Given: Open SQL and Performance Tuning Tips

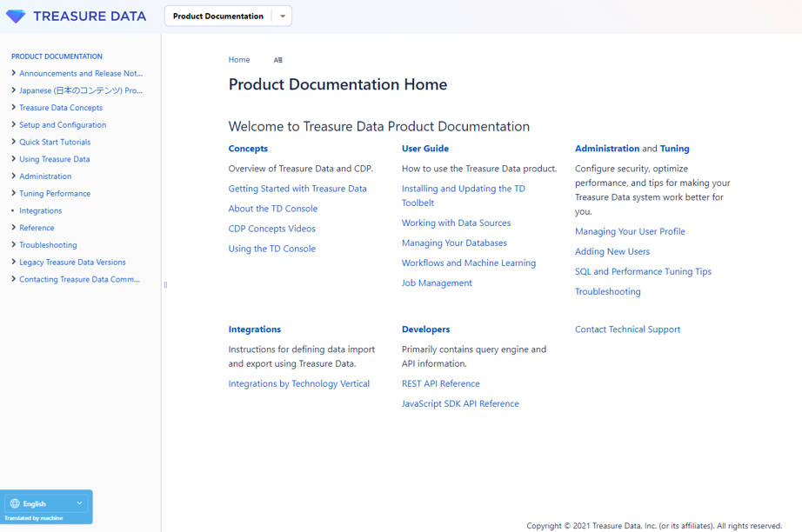Looking at the screenshot, I should coord(643,271).
